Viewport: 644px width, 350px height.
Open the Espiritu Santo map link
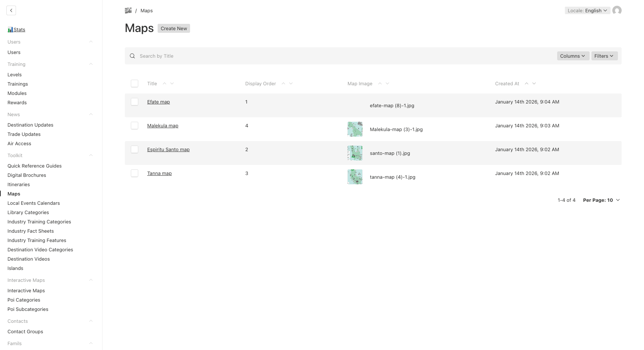point(168,149)
